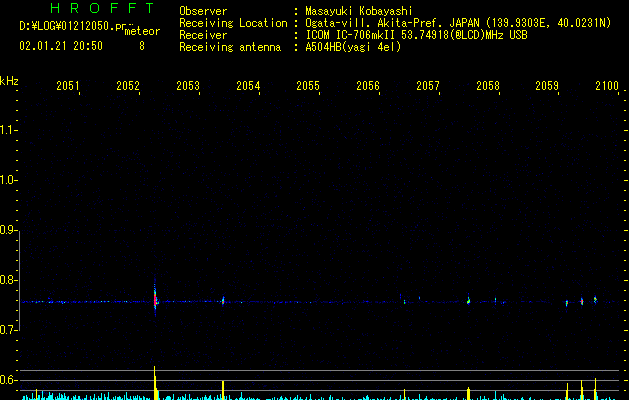
Task: Click the 2053 time axis marker
Action: pyautogui.click(x=188, y=86)
